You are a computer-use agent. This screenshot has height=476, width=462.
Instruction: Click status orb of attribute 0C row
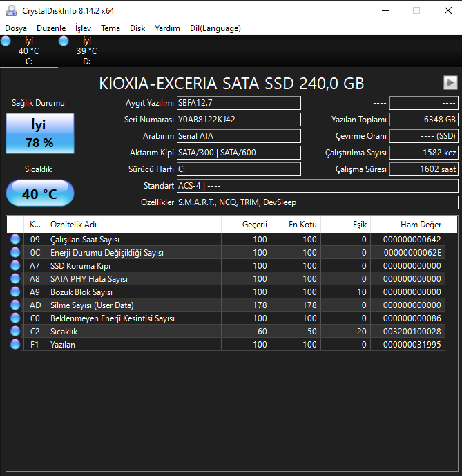(15, 252)
